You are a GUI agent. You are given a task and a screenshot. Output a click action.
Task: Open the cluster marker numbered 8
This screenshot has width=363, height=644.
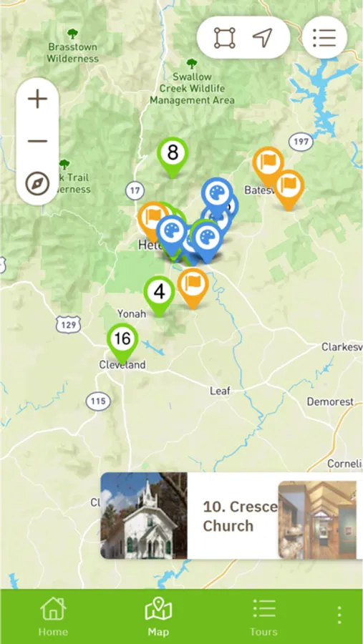tap(173, 157)
